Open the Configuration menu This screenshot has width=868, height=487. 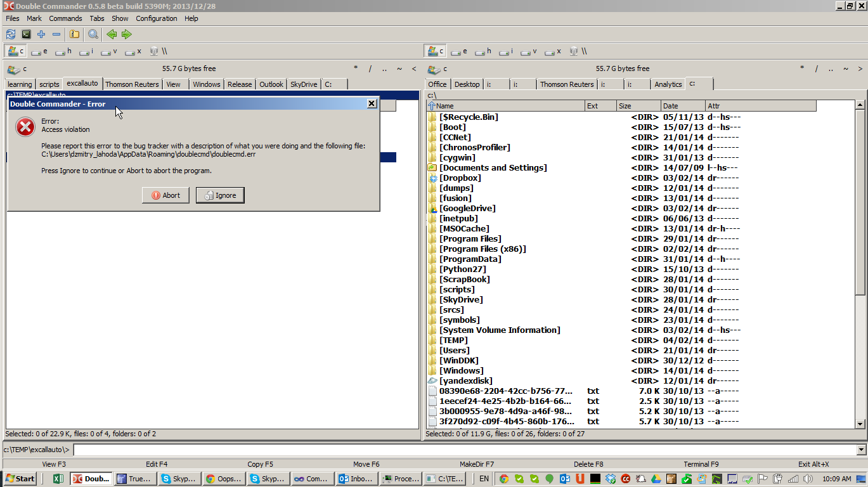coord(156,18)
